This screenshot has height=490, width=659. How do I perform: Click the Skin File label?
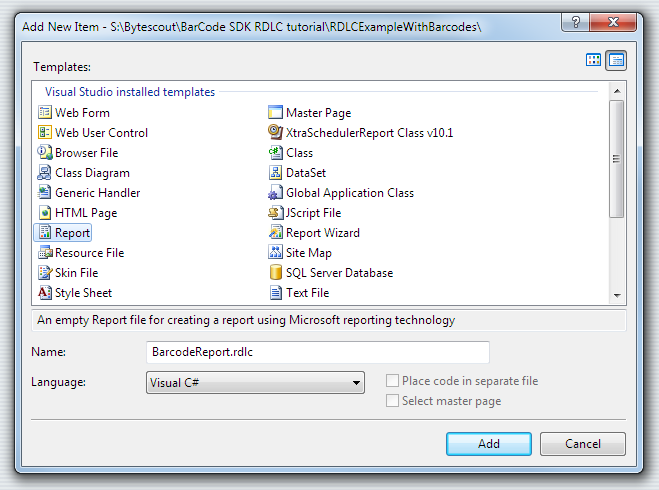(76, 273)
